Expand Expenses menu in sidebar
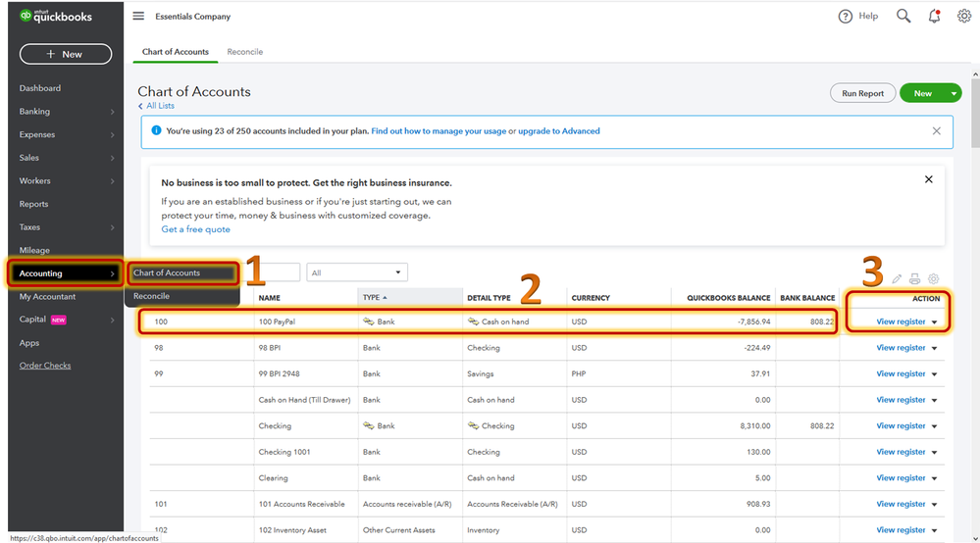This screenshot has width=980, height=543. pyautogui.click(x=66, y=134)
